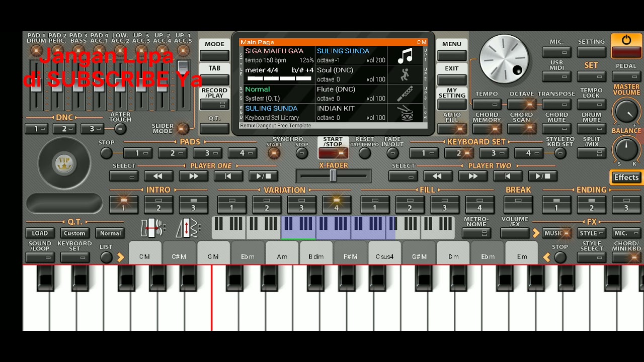Toggle CHORD MEMORY
Screen dimensions: 644x362
click(x=487, y=128)
